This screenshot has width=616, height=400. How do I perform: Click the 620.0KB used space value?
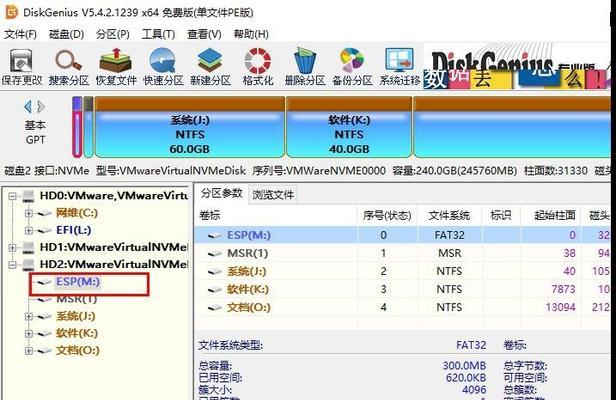pos(466,378)
